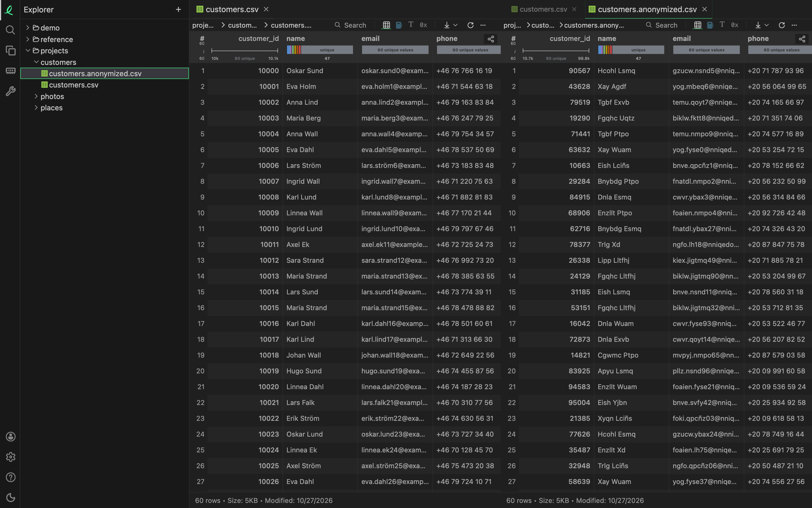
Task: Open the download dropdown arrow in the right pane
Action: click(767, 25)
